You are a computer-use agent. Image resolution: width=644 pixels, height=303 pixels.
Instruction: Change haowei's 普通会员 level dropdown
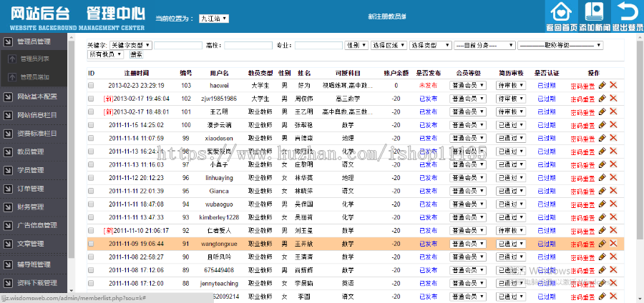[468, 85]
